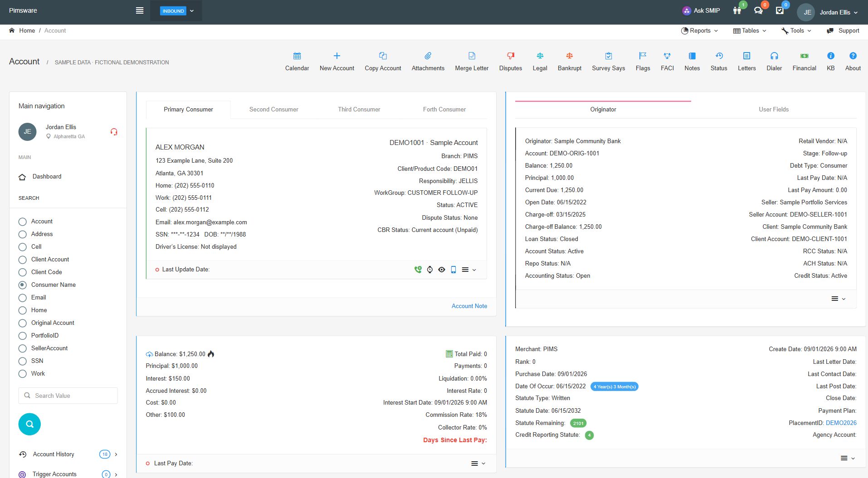The height and width of the screenshot is (478, 868).
Task: Select the Address search radio button
Action: (22, 234)
